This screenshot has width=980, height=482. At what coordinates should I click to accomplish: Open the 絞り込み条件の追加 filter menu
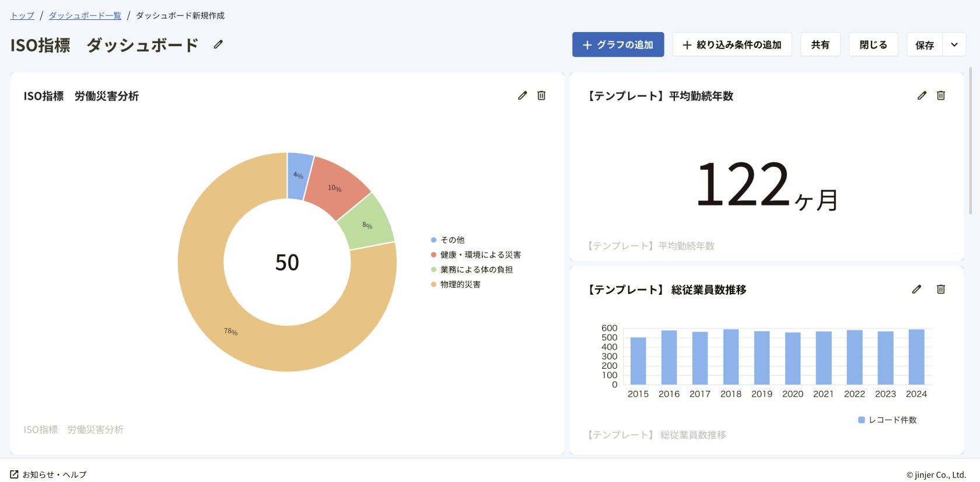pyautogui.click(x=731, y=44)
